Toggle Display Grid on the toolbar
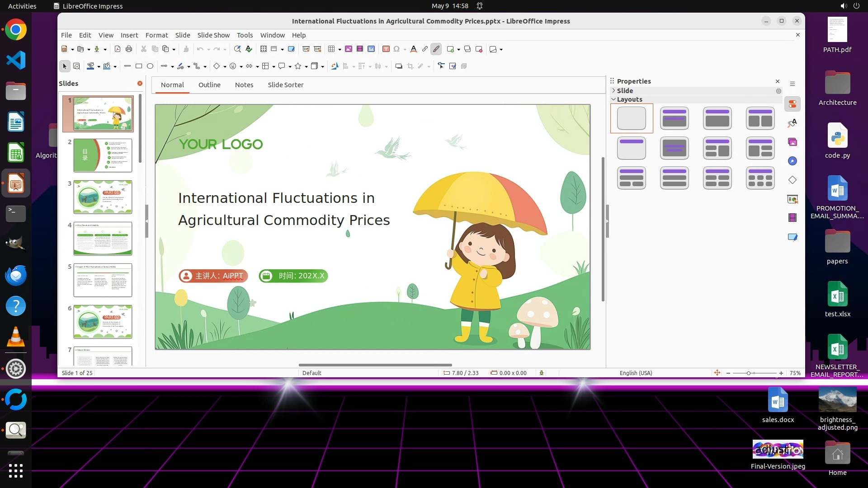868x488 pixels. pyautogui.click(x=264, y=49)
